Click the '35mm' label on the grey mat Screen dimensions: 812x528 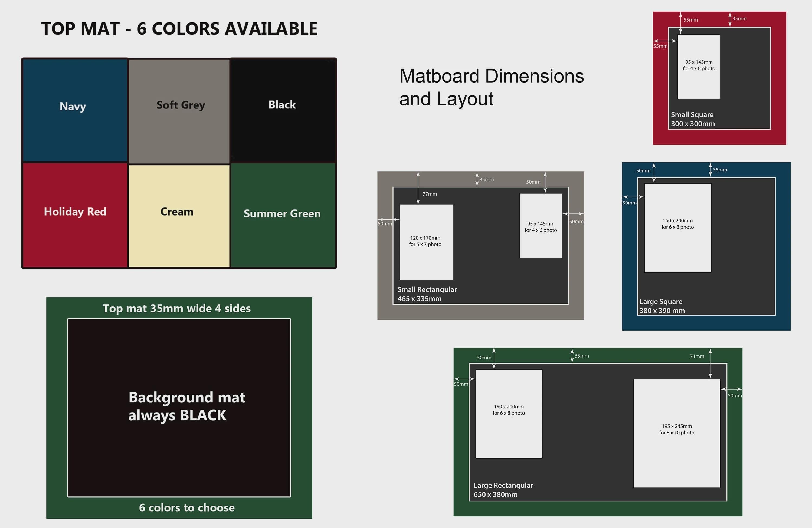point(486,180)
